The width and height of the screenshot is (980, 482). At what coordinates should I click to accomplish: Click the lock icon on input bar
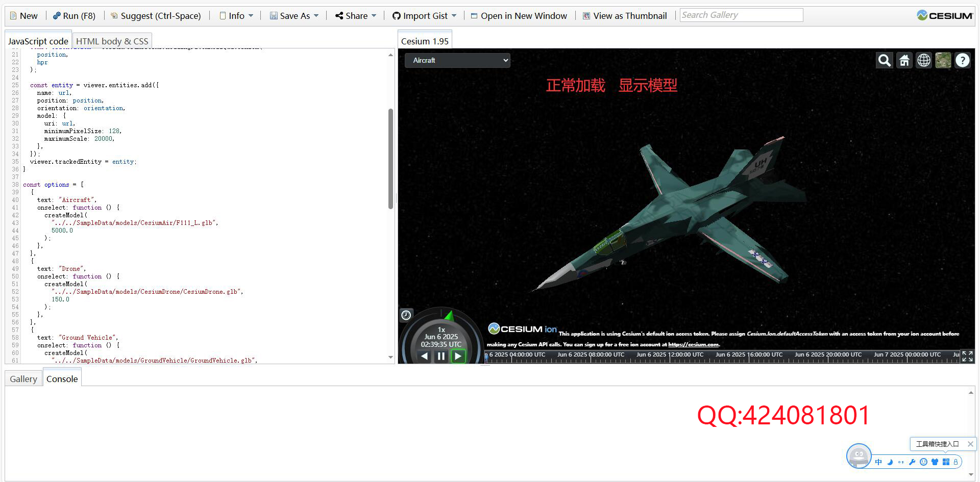(x=955, y=462)
